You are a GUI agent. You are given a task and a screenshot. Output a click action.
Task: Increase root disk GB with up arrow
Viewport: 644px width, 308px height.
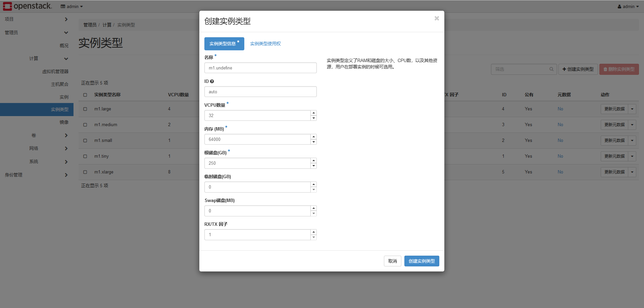[313, 161]
